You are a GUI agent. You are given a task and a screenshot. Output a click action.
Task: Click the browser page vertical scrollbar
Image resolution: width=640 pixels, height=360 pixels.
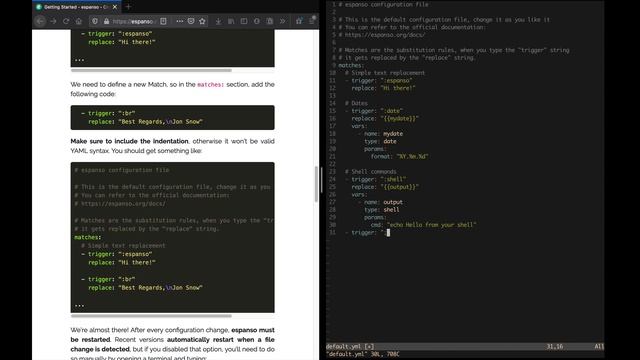[316, 184]
